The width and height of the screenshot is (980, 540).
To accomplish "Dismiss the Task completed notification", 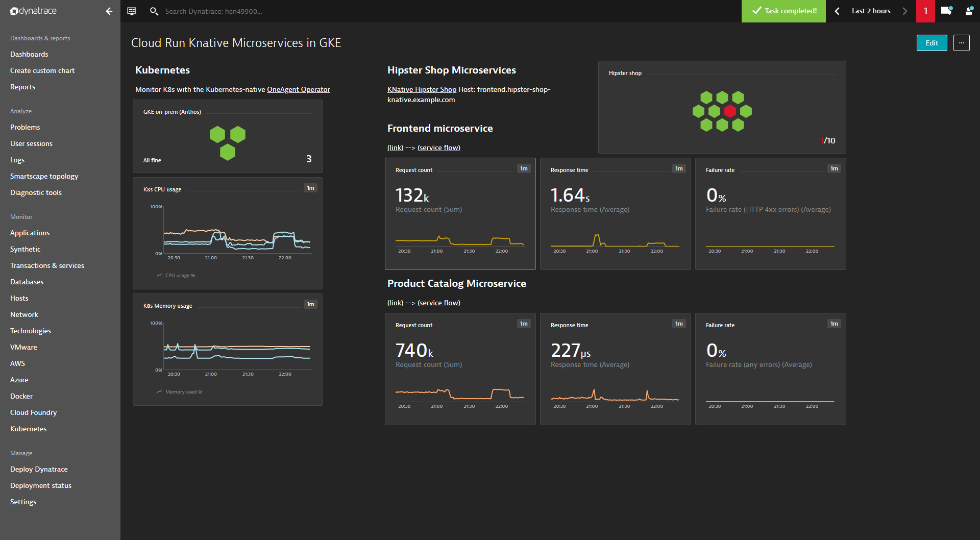I will tap(783, 11).
